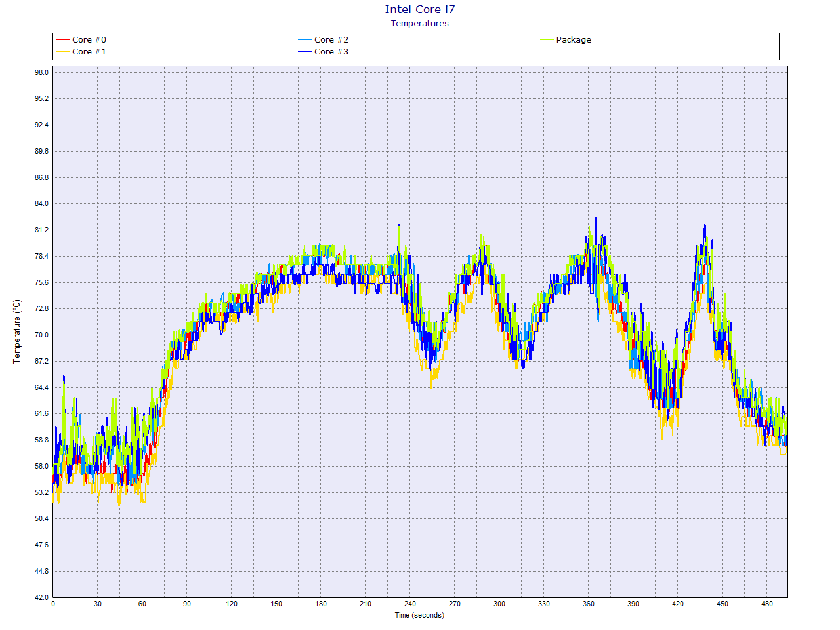This screenshot has width=840, height=630.
Task: Click the 86.8 y-axis value
Action: (42, 177)
